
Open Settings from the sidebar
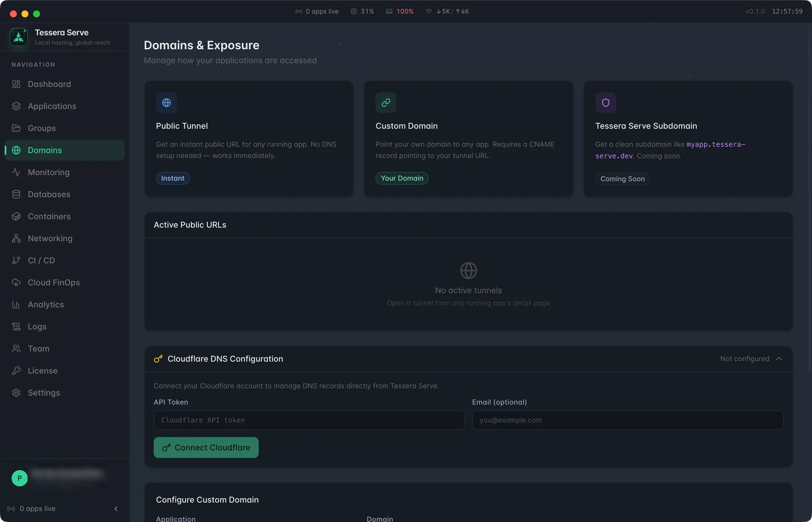click(x=65, y=393)
